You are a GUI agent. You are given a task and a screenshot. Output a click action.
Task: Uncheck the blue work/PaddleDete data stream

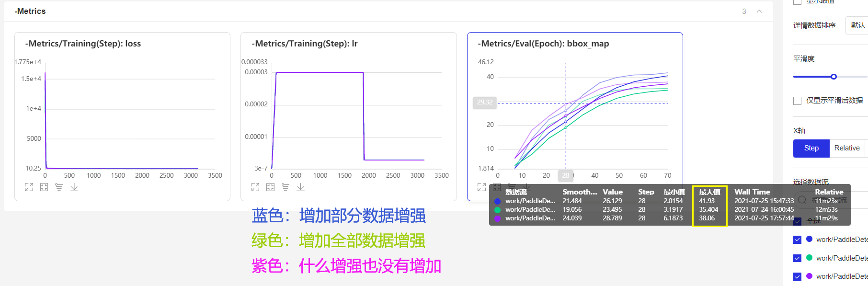[x=798, y=240]
